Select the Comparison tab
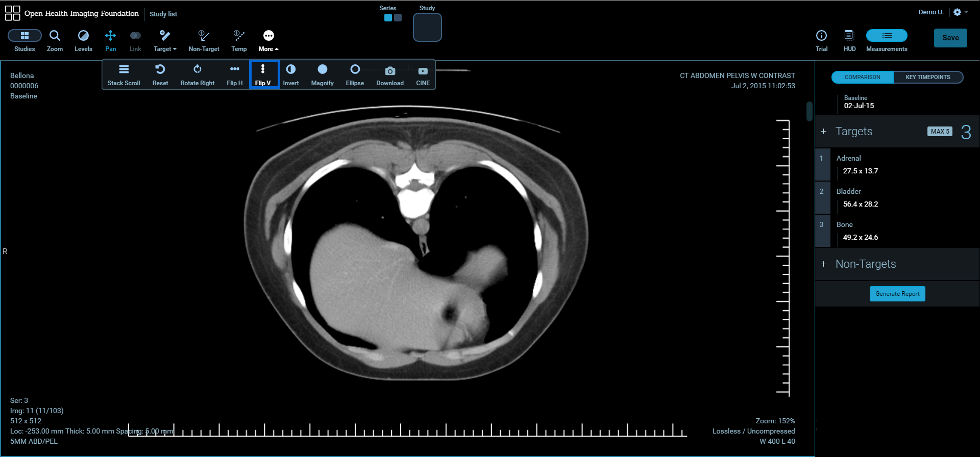The width and height of the screenshot is (980, 457). pos(862,77)
